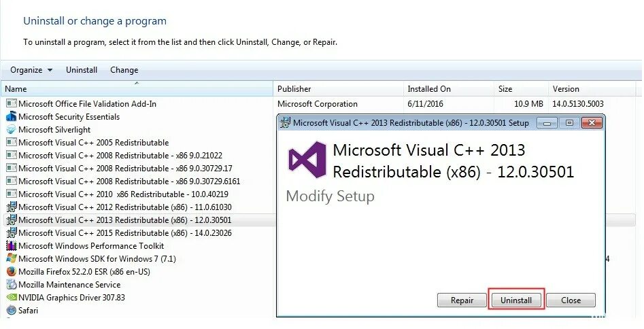The height and width of the screenshot is (329, 644).
Task: Click the Mozilla Firefox 52.2.0 ESR icon
Action: click(x=11, y=272)
